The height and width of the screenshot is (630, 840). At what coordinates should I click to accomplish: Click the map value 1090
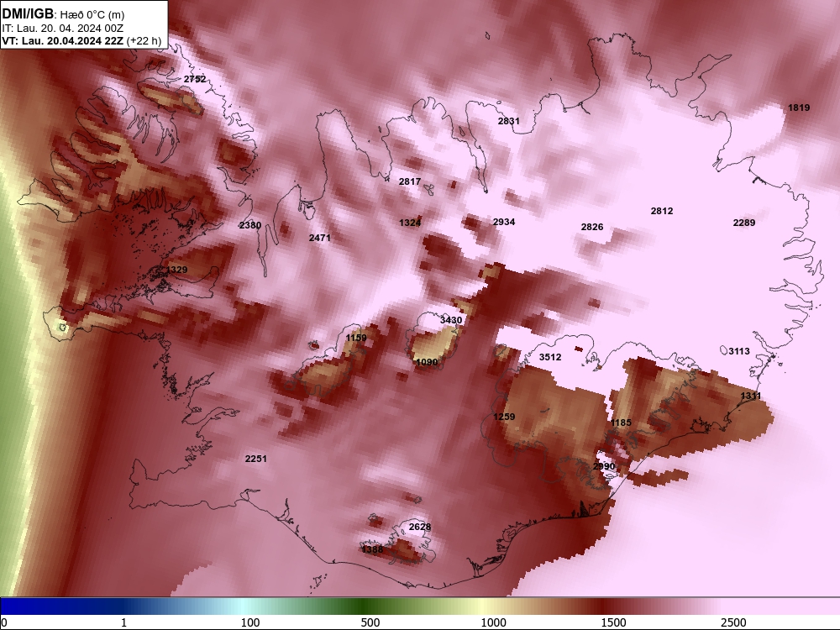click(427, 362)
